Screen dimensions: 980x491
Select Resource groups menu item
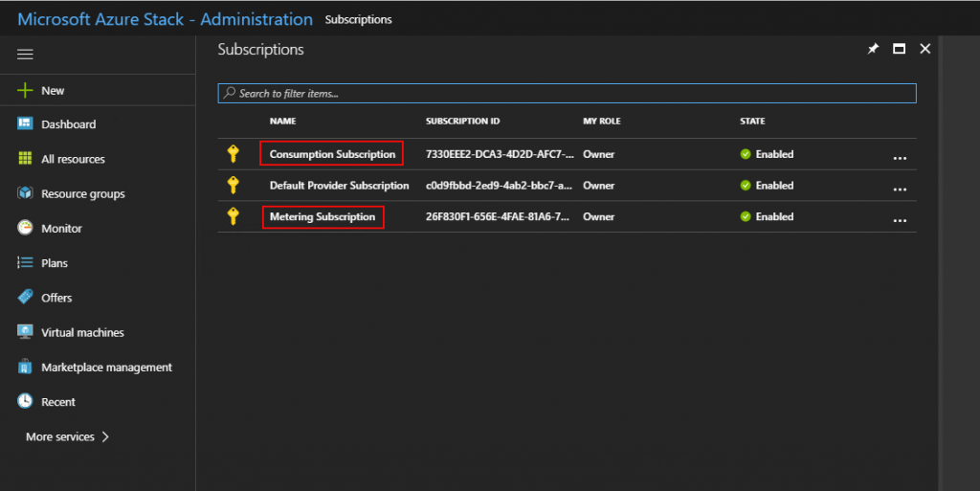[x=82, y=193]
